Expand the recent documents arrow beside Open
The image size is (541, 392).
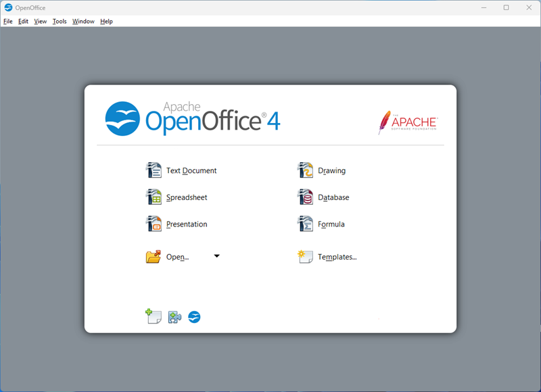tap(216, 256)
